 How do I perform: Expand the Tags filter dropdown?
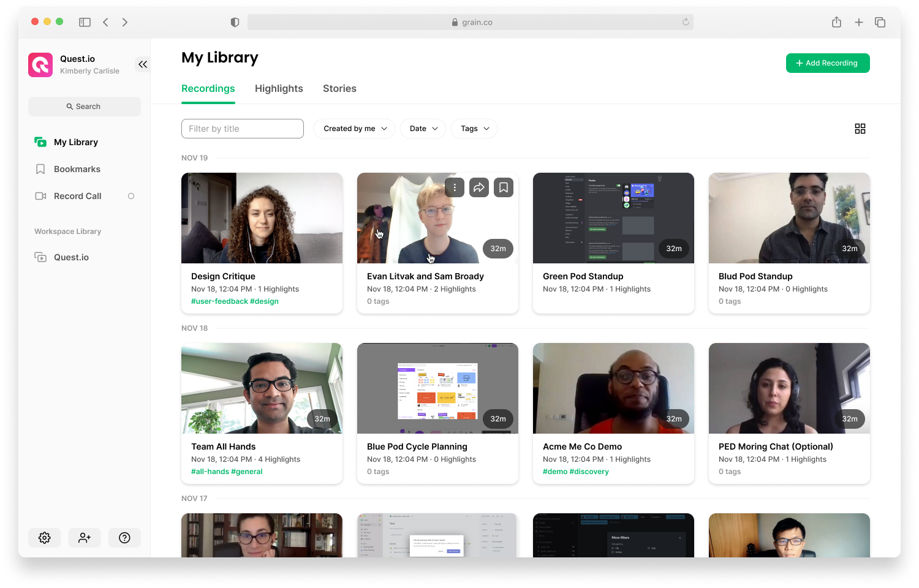click(x=475, y=129)
